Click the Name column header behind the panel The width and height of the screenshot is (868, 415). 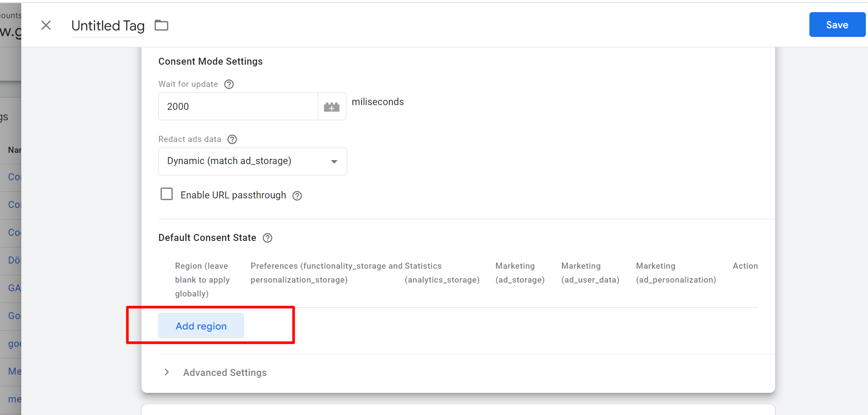(14, 150)
